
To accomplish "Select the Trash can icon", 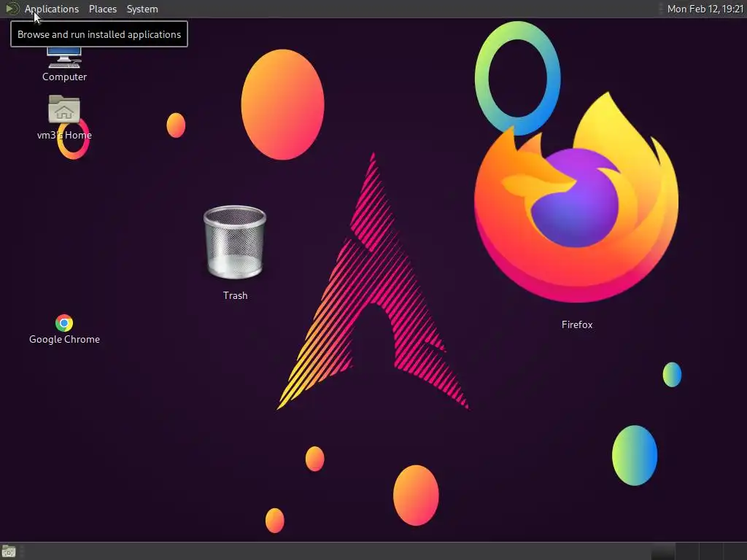I will (x=235, y=242).
